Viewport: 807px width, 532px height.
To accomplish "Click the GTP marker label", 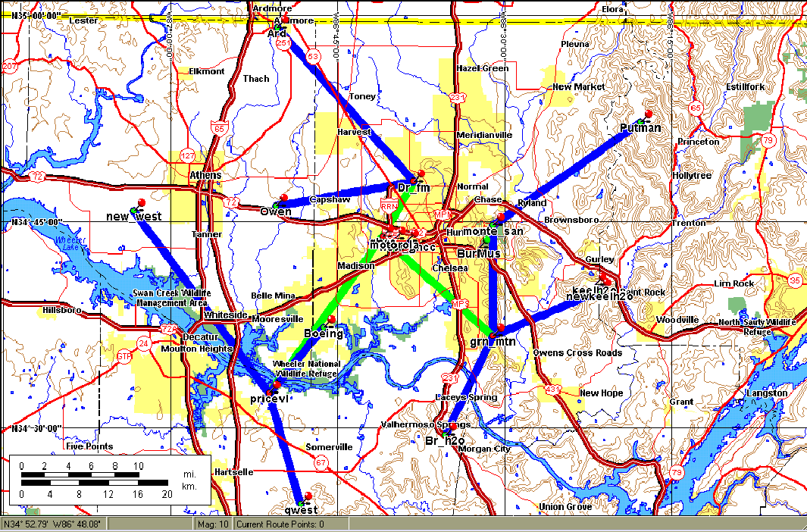I will 124,356.
